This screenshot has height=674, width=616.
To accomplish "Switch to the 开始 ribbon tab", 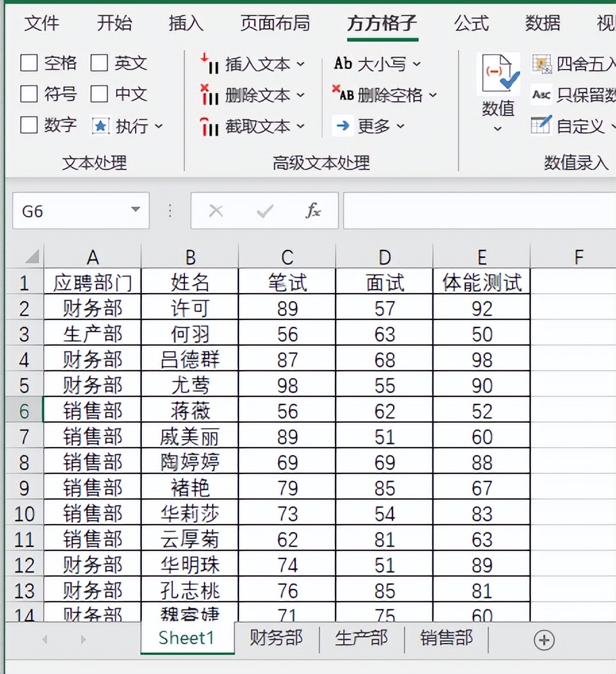I will pos(114,23).
